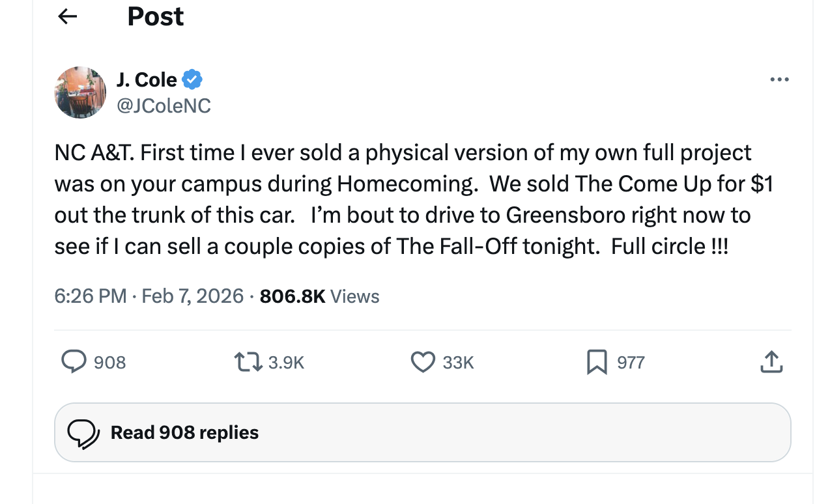Click the chat bubbles icon in replies button

click(84, 433)
